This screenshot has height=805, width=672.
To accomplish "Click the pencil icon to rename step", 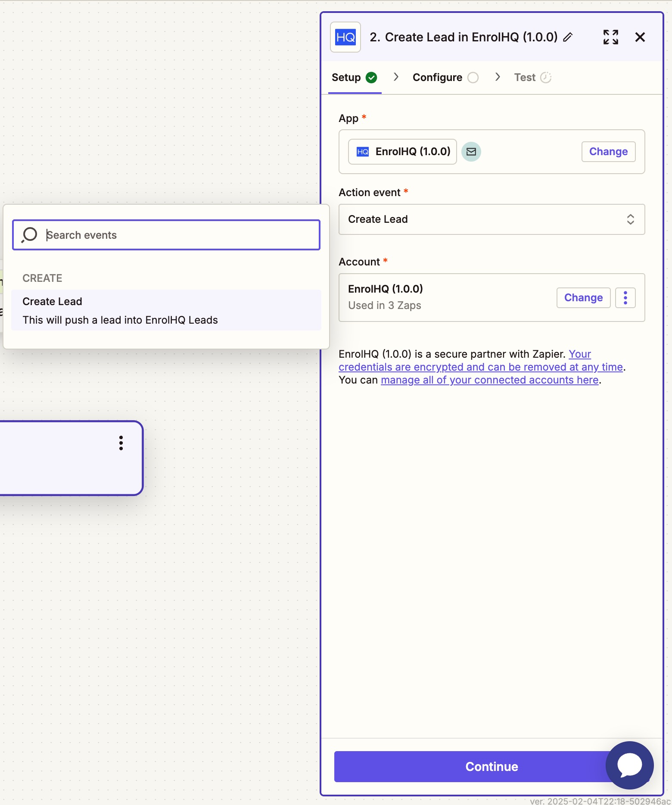I will point(568,37).
